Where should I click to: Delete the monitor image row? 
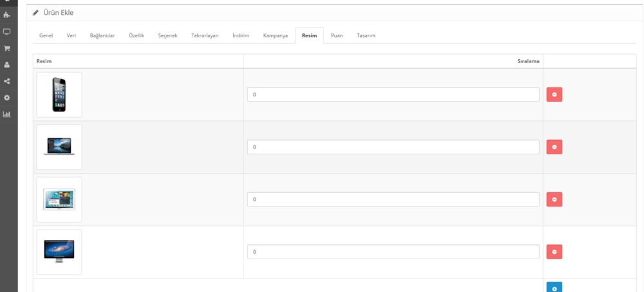coord(554,252)
